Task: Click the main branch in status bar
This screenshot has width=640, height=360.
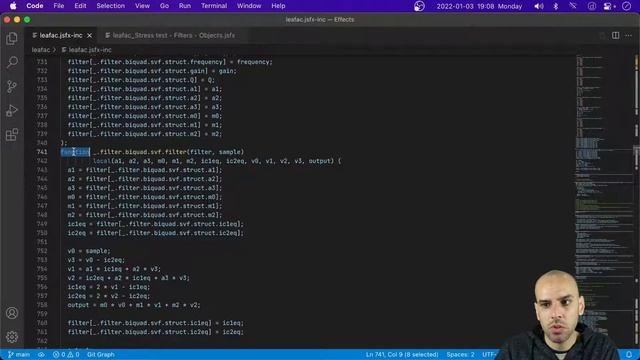Action: click(x=19, y=354)
